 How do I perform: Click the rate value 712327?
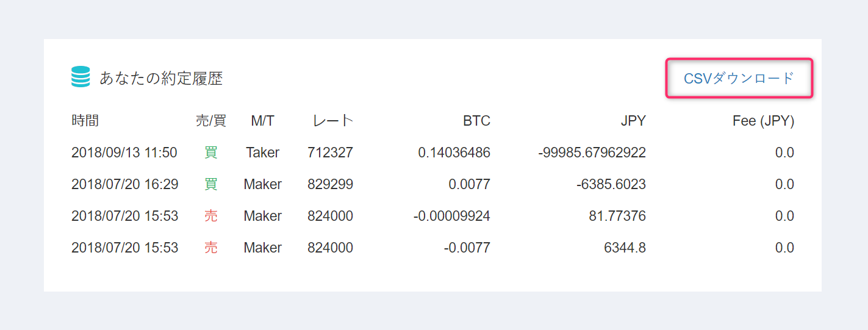330,152
